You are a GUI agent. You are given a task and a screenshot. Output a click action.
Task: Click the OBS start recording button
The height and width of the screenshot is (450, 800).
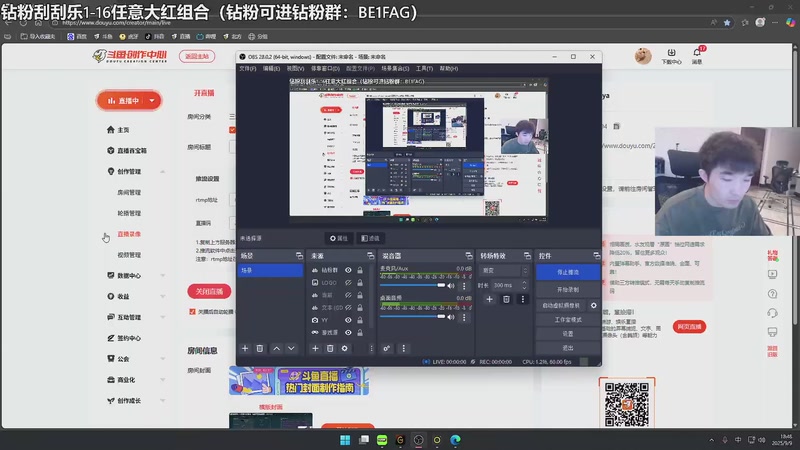[x=568, y=289]
